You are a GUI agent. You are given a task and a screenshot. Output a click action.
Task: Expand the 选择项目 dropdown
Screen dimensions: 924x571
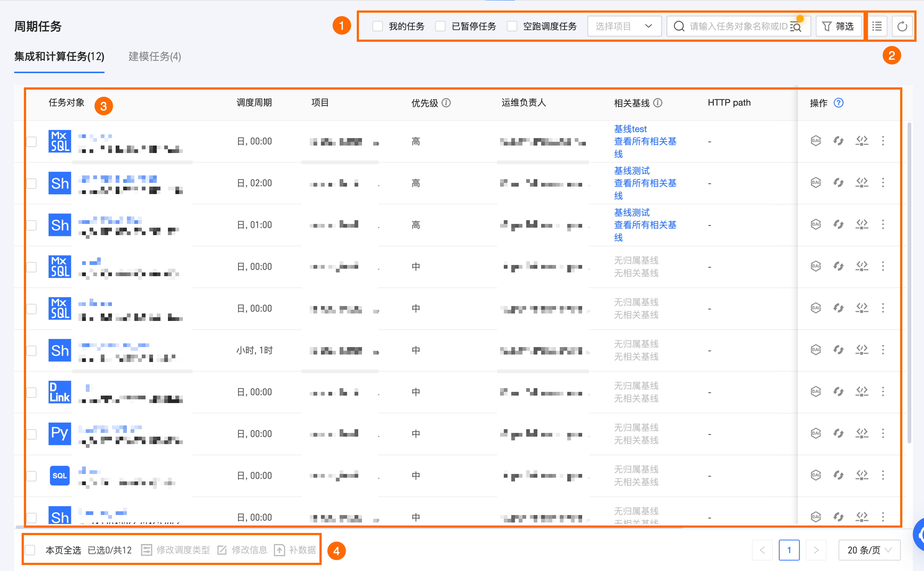(624, 26)
